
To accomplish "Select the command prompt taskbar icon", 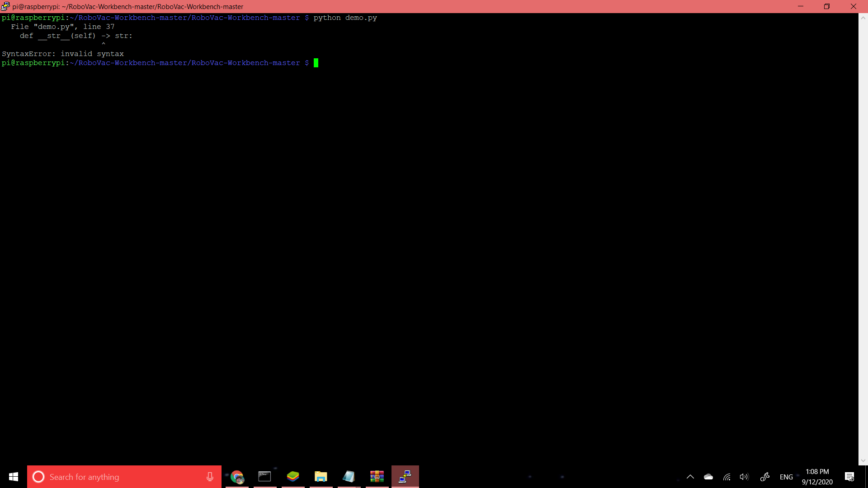I will [x=265, y=477].
